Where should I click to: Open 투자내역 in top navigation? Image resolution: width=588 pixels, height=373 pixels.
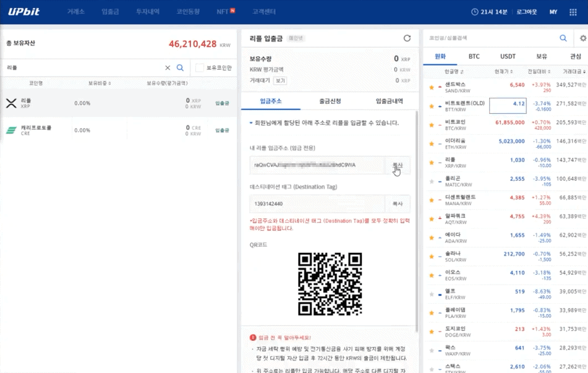click(148, 12)
